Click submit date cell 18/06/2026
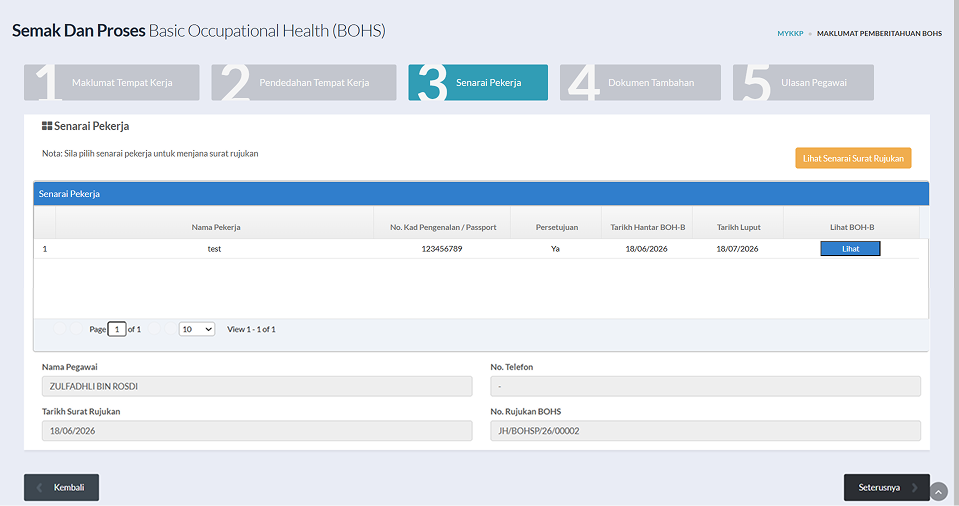959x506 pixels. point(646,249)
